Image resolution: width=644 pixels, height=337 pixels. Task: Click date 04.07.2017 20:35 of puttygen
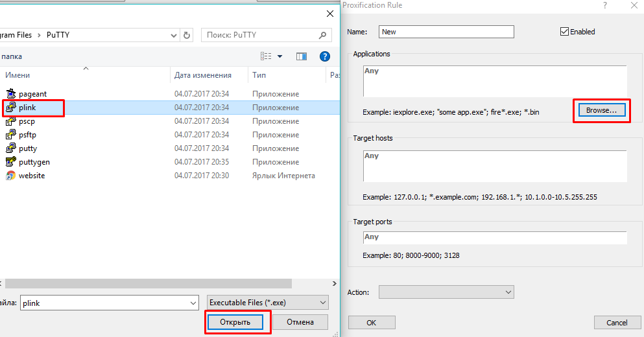[x=202, y=162]
